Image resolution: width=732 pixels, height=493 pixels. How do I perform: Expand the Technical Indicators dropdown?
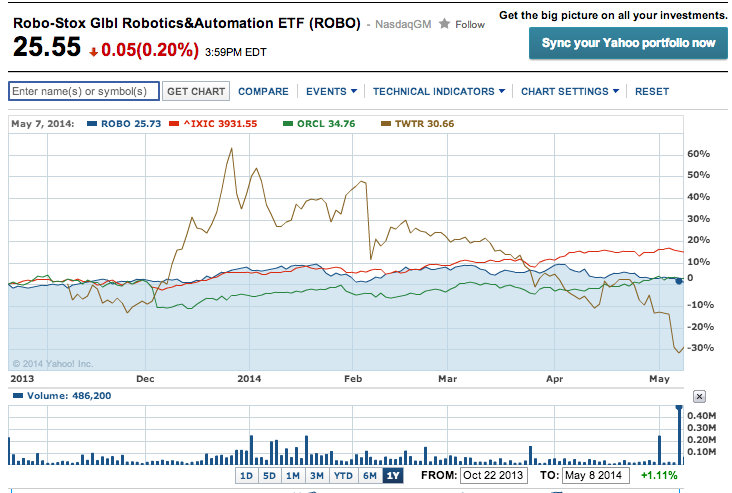(x=439, y=92)
